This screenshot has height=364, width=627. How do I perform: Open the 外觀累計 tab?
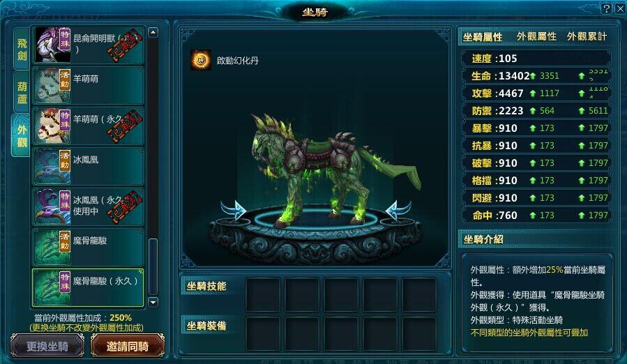click(x=587, y=36)
